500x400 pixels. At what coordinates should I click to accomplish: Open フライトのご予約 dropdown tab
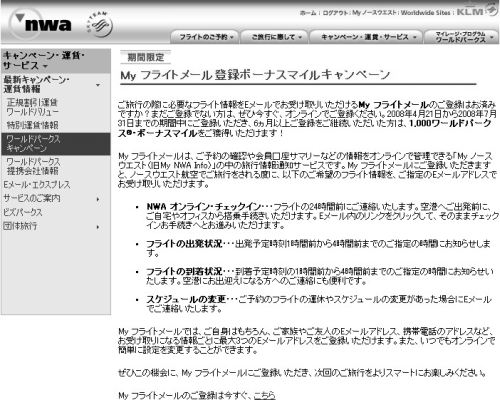click(205, 37)
